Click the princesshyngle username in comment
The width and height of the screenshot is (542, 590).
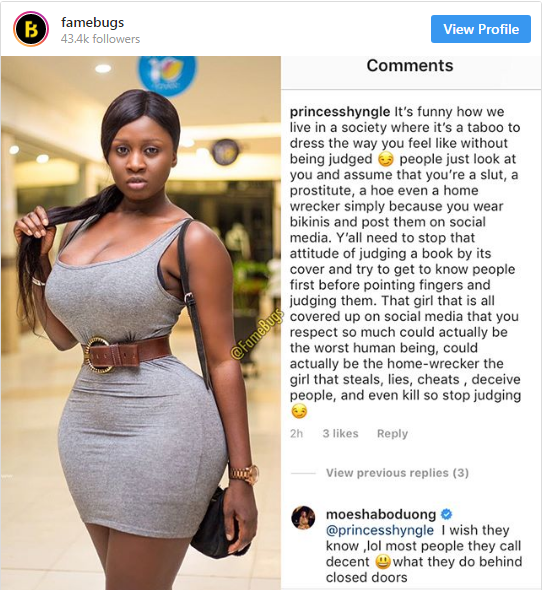(x=340, y=112)
